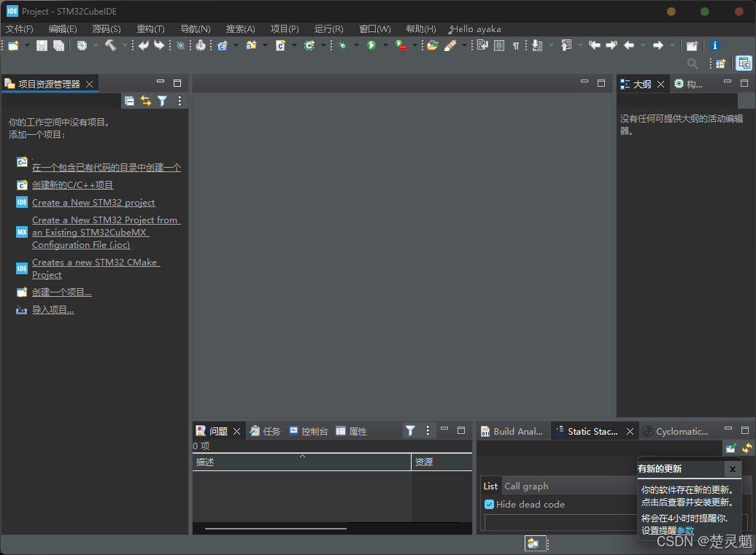Viewport: 756px width, 555px height.
Task: Open dropdown arrow next to Build hammer
Action: coord(125,46)
